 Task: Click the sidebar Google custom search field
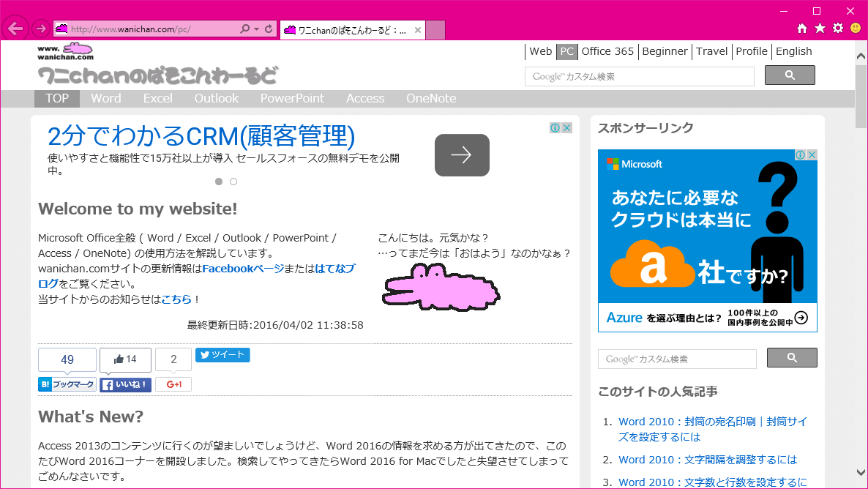point(677,359)
